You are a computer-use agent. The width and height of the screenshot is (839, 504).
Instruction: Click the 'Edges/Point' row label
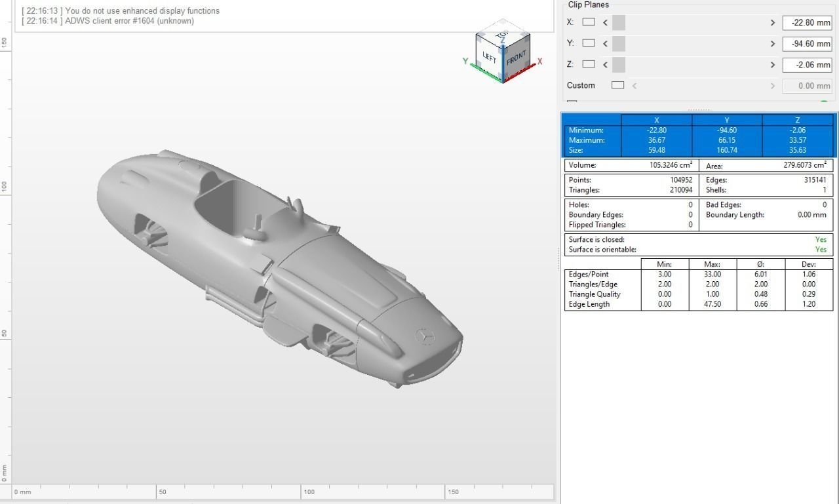click(589, 275)
